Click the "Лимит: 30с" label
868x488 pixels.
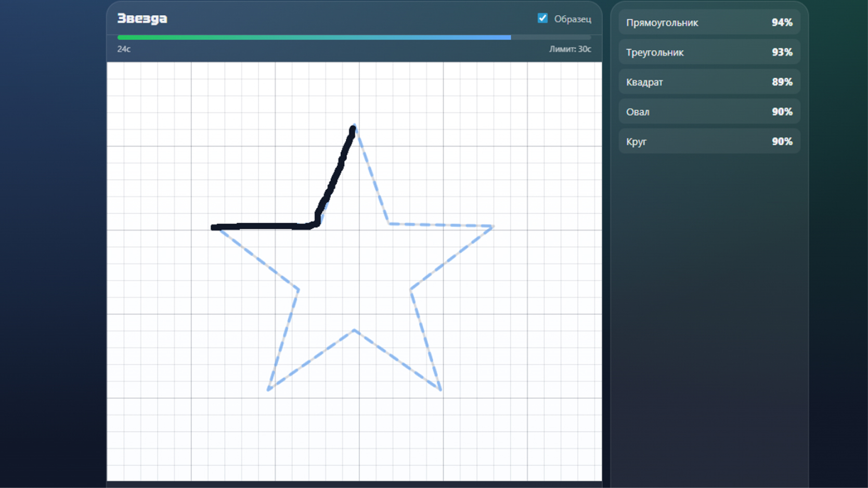(x=569, y=49)
